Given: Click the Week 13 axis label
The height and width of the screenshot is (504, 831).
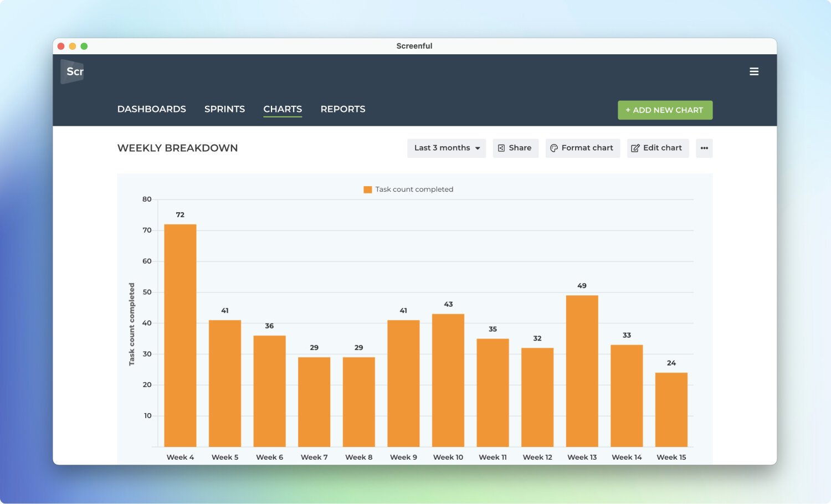Looking at the screenshot, I should (x=582, y=457).
